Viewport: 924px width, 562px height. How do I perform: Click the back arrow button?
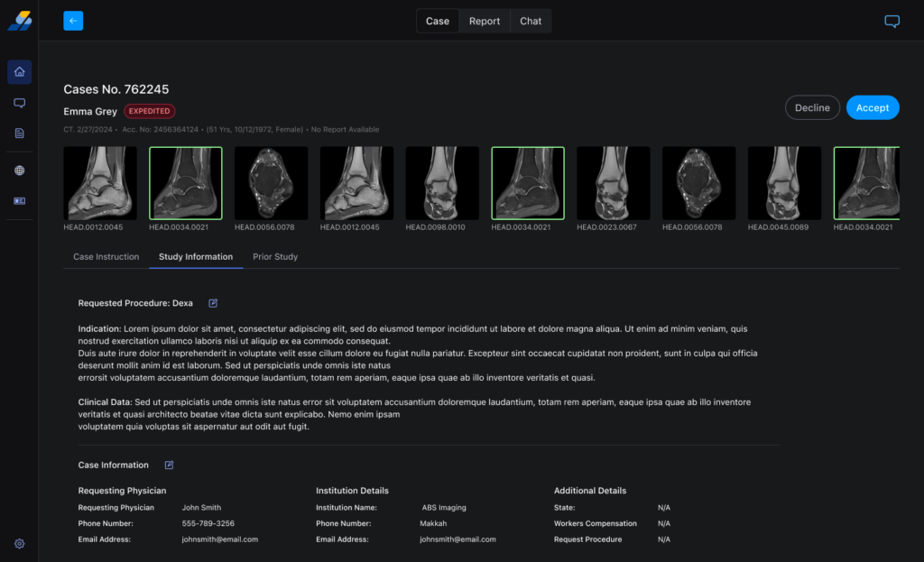[73, 21]
